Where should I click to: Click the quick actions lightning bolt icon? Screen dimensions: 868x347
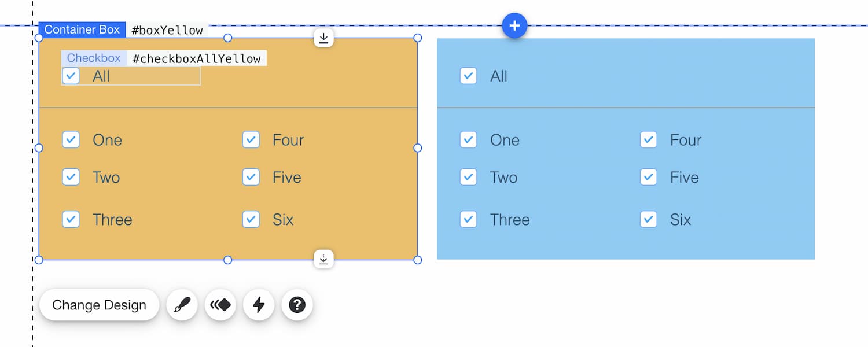[259, 305]
